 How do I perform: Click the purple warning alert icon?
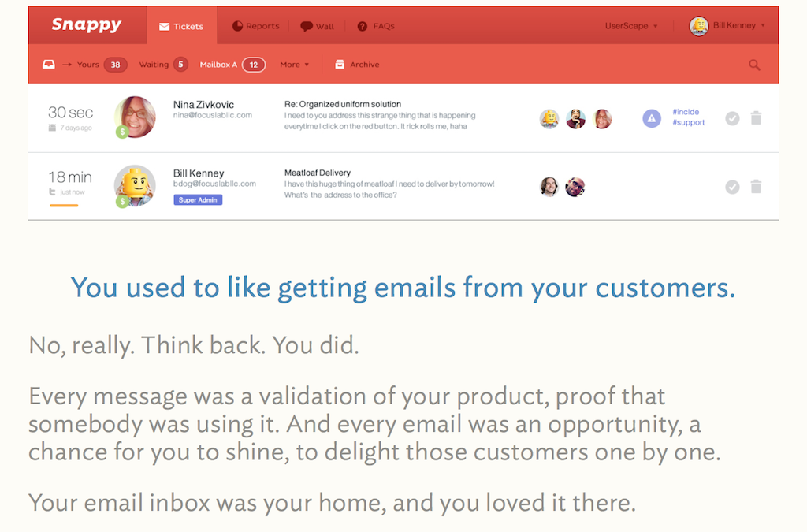pyautogui.click(x=652, y=118)
